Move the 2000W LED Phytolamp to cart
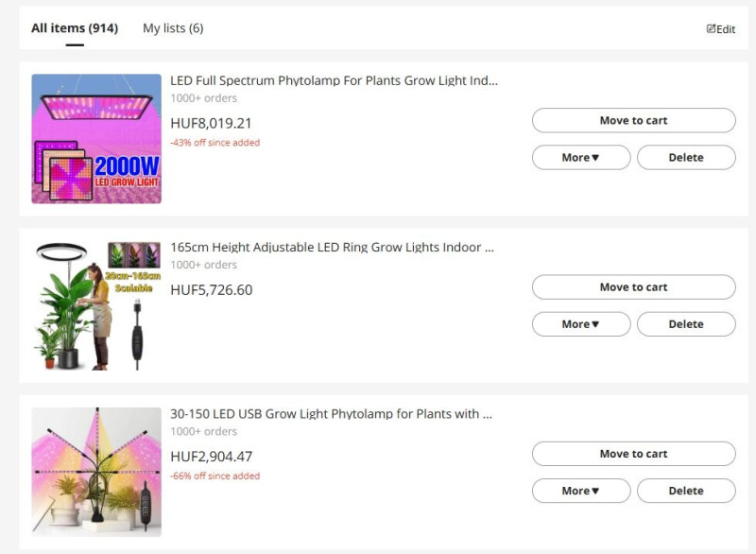Viewport: 756px width, 554px height. click(x=633, y=121)
